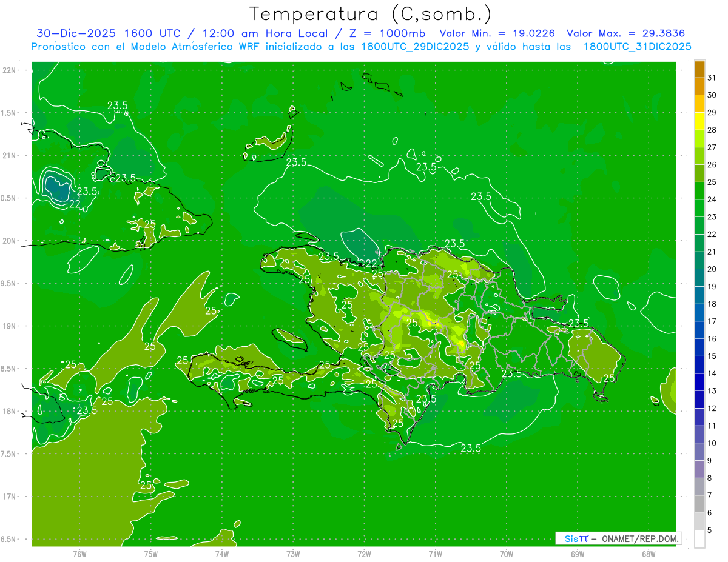Click the "Z = 1000mb" level text
Screen dimensions: 728x562
pos(385,33)
